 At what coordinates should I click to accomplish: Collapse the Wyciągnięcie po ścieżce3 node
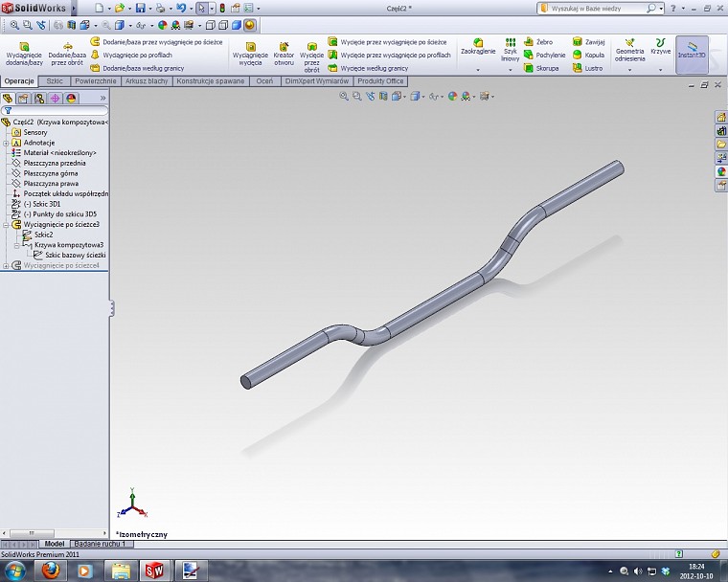6,225
